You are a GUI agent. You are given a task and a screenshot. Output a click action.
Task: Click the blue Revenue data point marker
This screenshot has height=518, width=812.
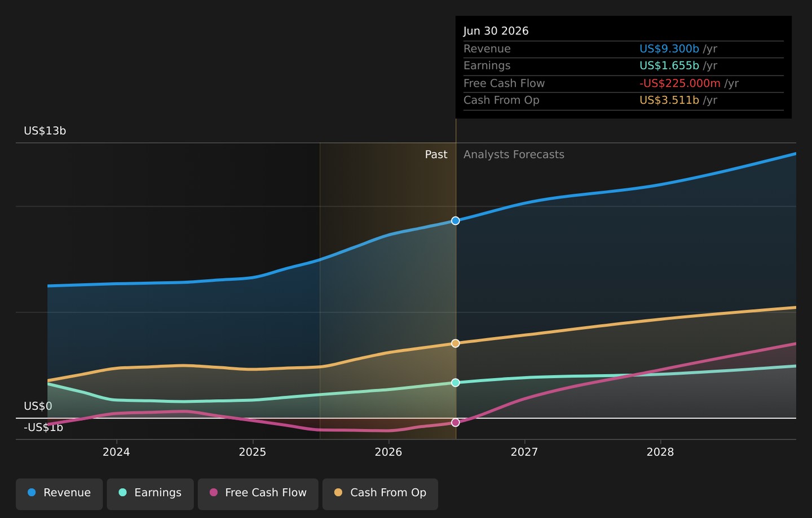click(x=456, y=221)
